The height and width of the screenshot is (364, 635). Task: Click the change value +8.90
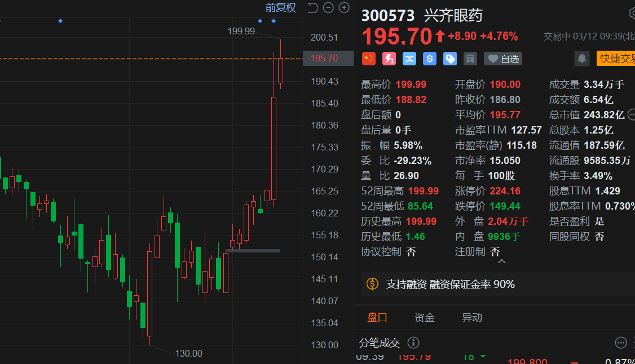pyautogui.click(x=462, y=37)
